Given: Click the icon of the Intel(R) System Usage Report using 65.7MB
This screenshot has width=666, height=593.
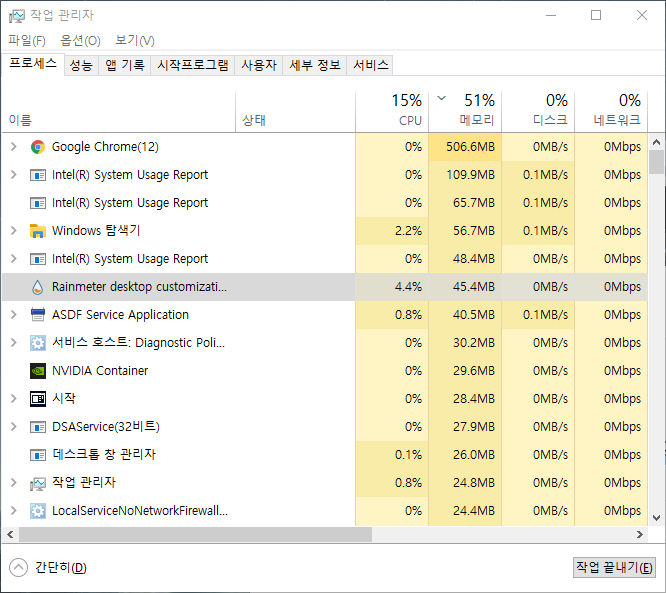Looking at the screenshot, I should click(38, 203).
